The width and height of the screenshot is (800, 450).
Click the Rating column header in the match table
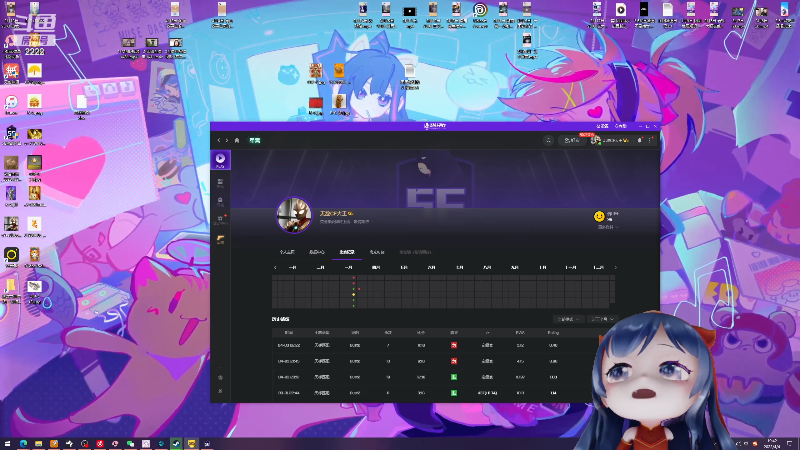(553, 333)
